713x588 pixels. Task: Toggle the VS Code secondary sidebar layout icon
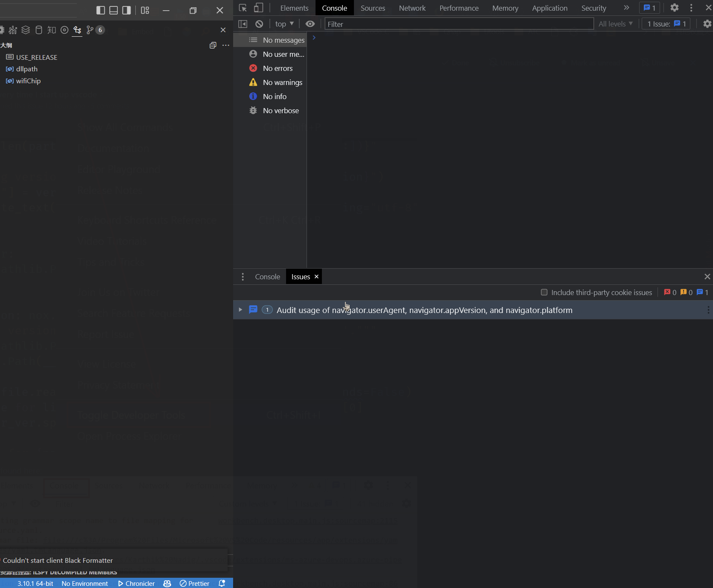click(x=126, y=10)
